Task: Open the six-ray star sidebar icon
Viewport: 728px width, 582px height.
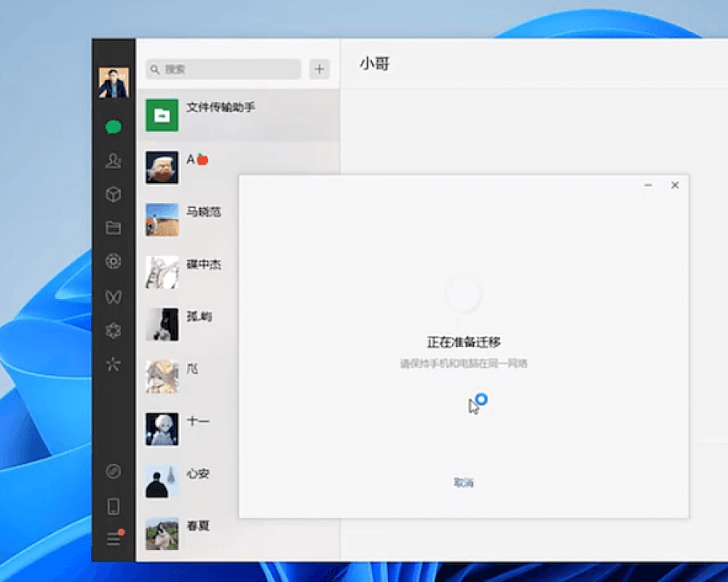Action: (113, 364)
